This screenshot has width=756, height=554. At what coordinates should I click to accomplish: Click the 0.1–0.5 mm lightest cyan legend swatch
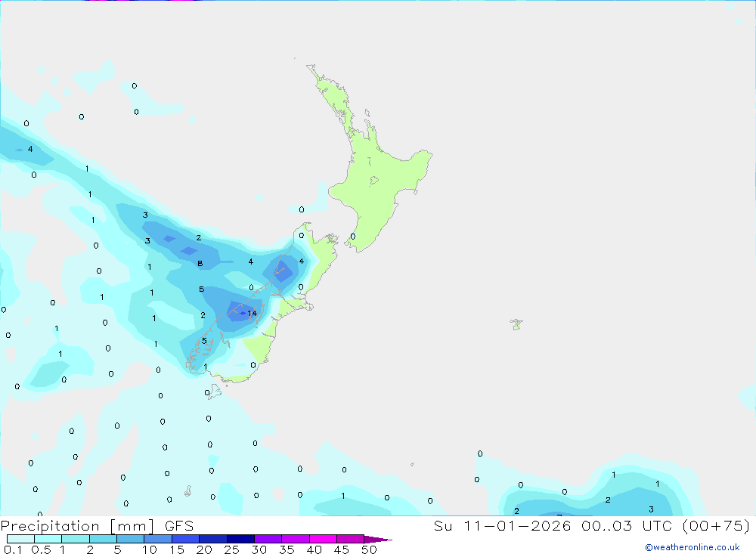(x=20, y=539)
